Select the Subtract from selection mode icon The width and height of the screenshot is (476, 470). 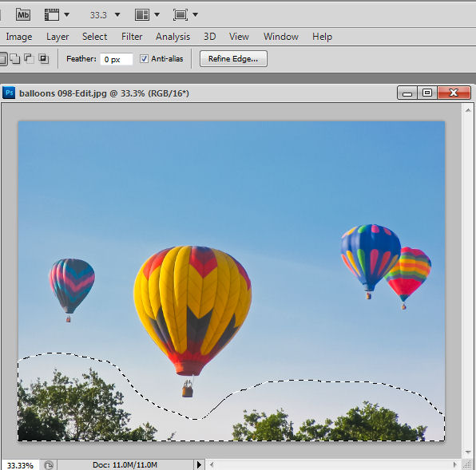click(x=29, y=58)
